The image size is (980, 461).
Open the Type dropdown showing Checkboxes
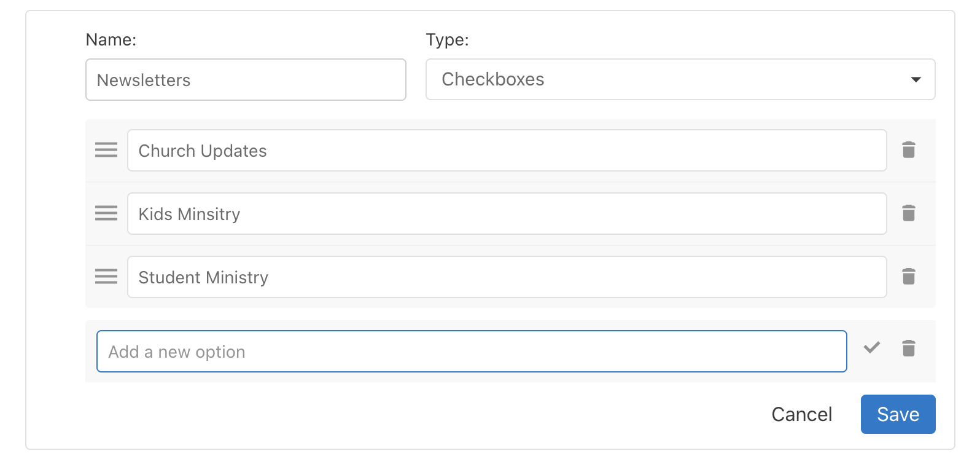click(x=680, y=79)
